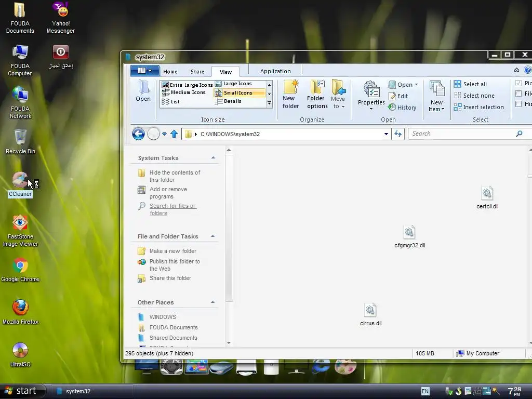Image resolution: width=532 pixels, height=399 pixels.
Task: Click Search for files or folders link
Action: pyautogui.click(x=173, y=209)
